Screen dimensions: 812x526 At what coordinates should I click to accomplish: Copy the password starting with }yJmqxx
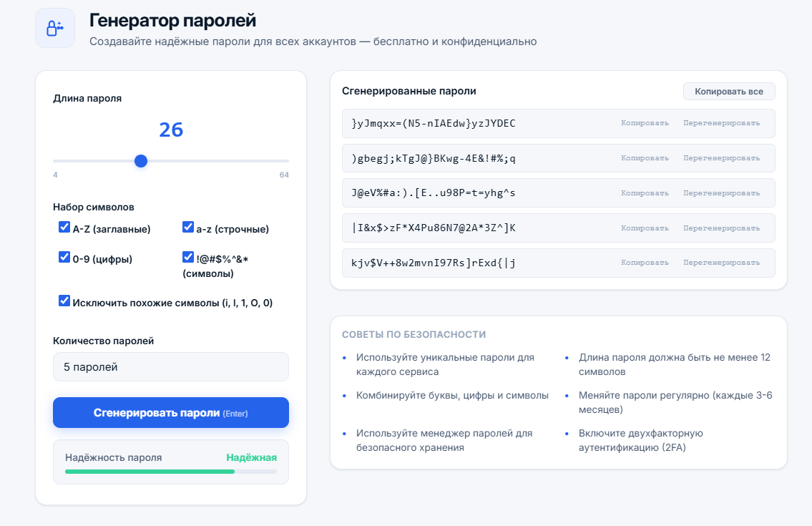coord(645,123)
